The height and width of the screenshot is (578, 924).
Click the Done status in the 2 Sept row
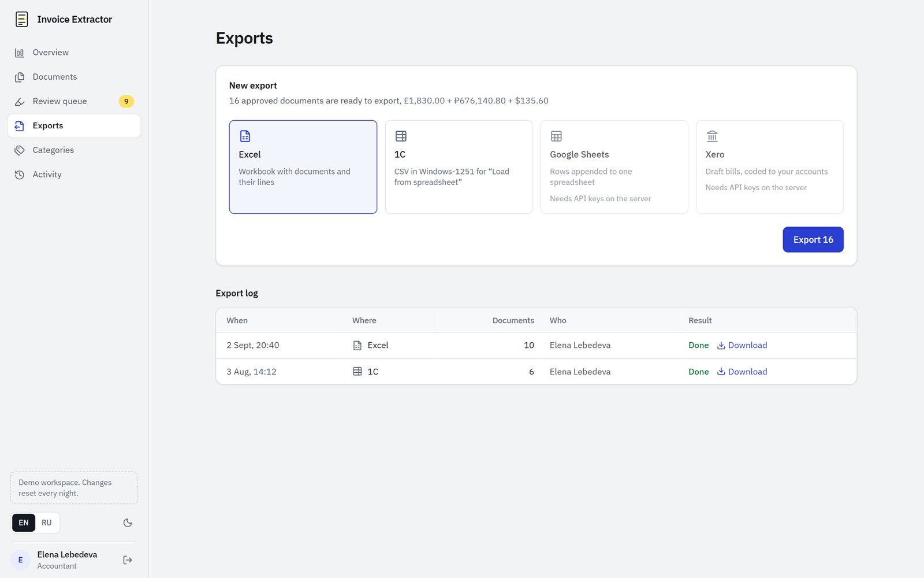pos(699,346)
